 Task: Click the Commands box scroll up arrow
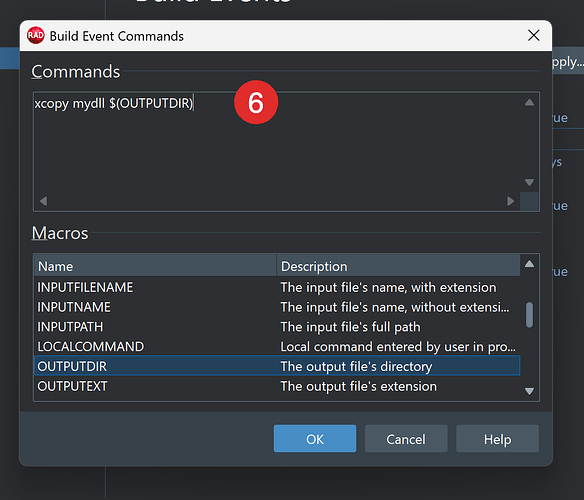529,102
